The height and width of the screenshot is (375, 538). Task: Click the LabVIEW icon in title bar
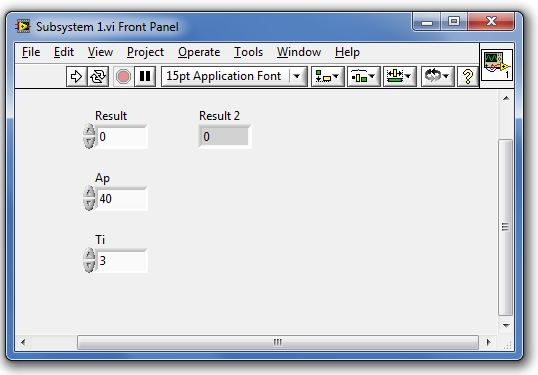(x=23, y=26)
